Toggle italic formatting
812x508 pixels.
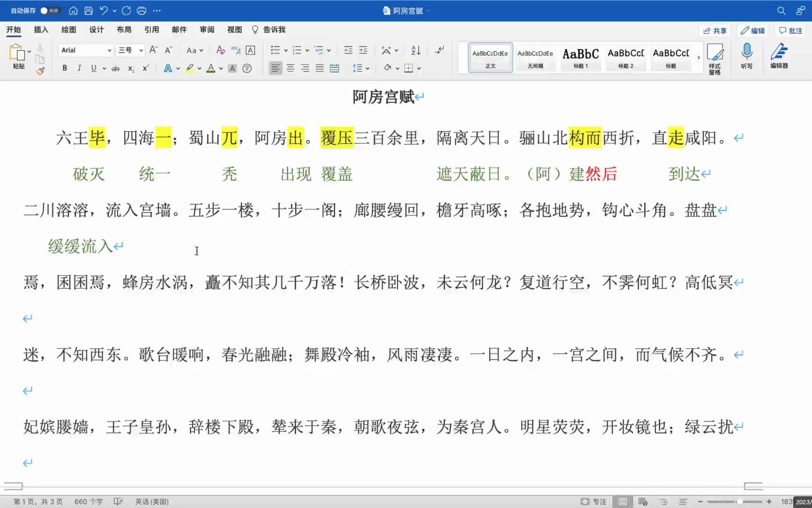(x=79, y=68)
